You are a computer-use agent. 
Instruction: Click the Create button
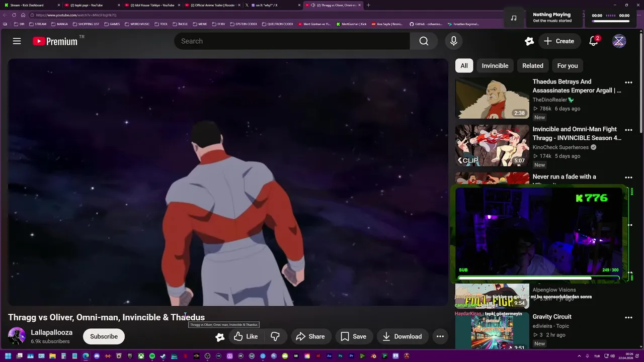[559, 41]
